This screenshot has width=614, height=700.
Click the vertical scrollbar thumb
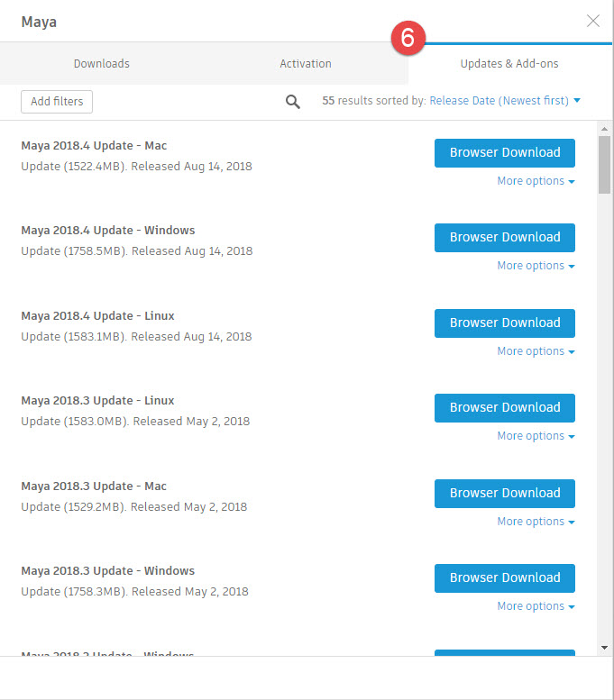604,164
